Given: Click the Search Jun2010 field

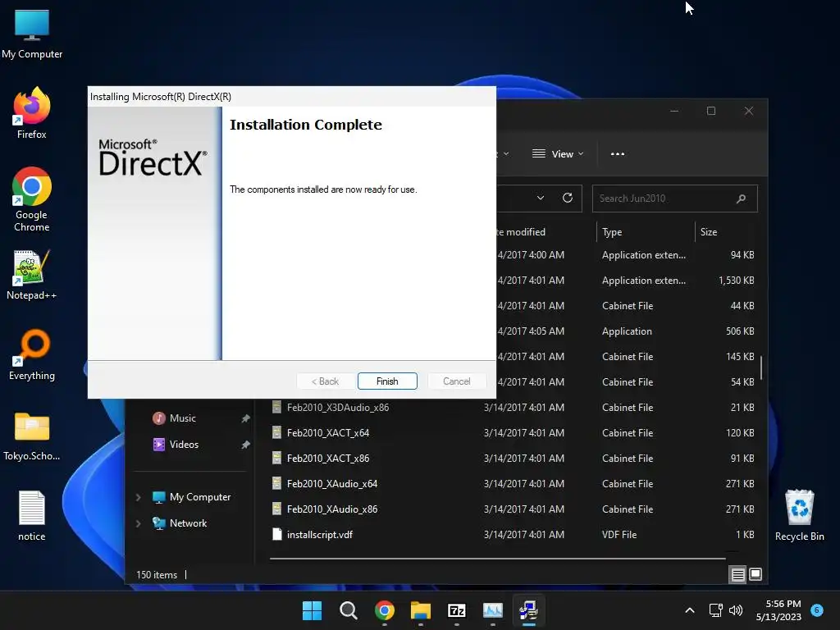Looking at the screenshot, I should pos(674,199).
